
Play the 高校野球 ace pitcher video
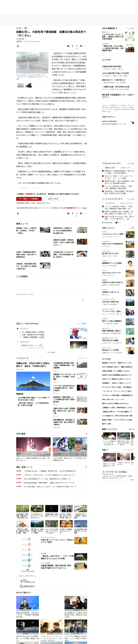point(70,447)
